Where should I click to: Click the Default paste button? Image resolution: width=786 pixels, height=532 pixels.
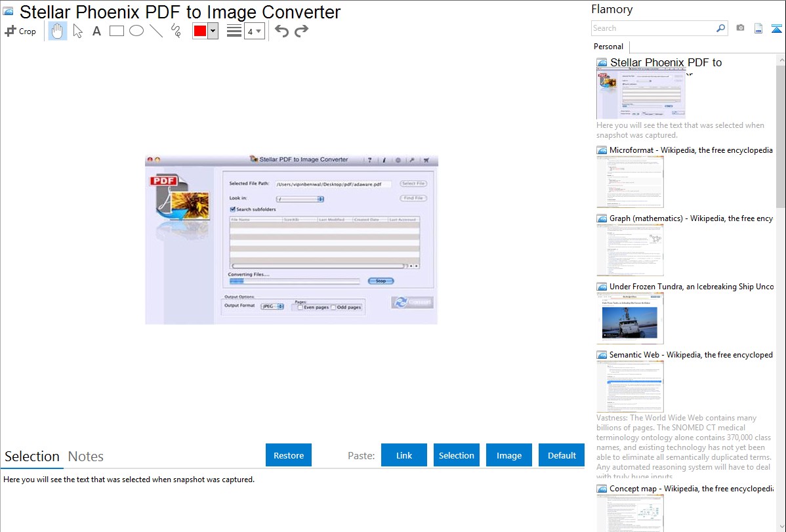[x=562, y=455]
